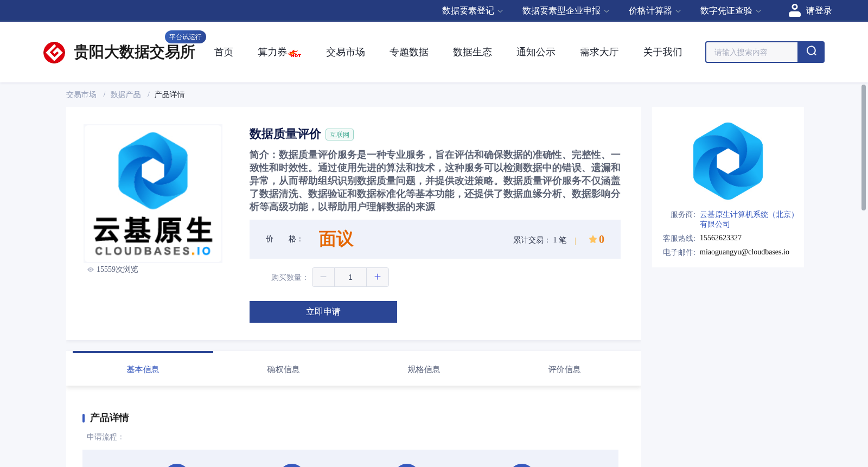Click the orange star favorite icon

tap(592, 239)
